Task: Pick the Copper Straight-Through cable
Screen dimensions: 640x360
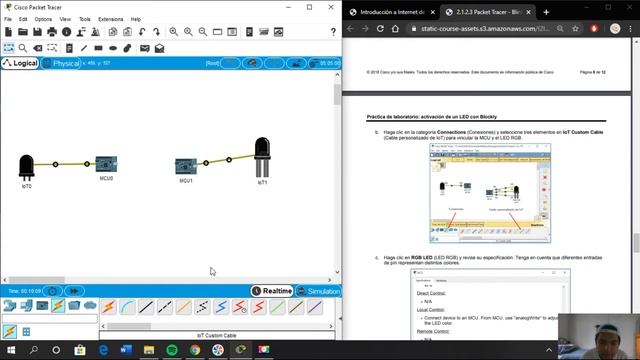Action: coord(146,307)
